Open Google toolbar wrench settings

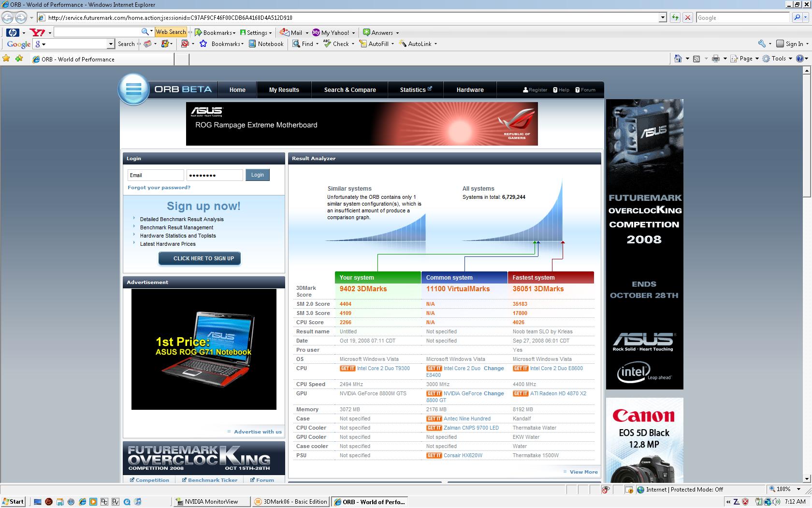click(x=762, y=44)
